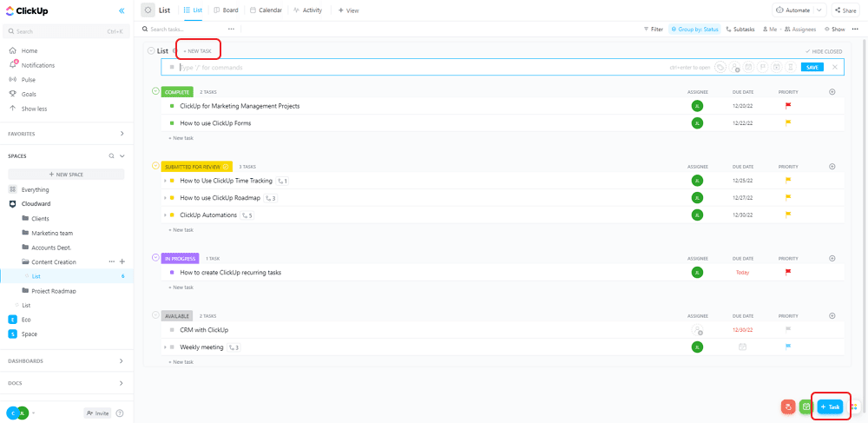Screen dimensions: 868x423
Task: Set due date icon in new task row
Action: 748,67
